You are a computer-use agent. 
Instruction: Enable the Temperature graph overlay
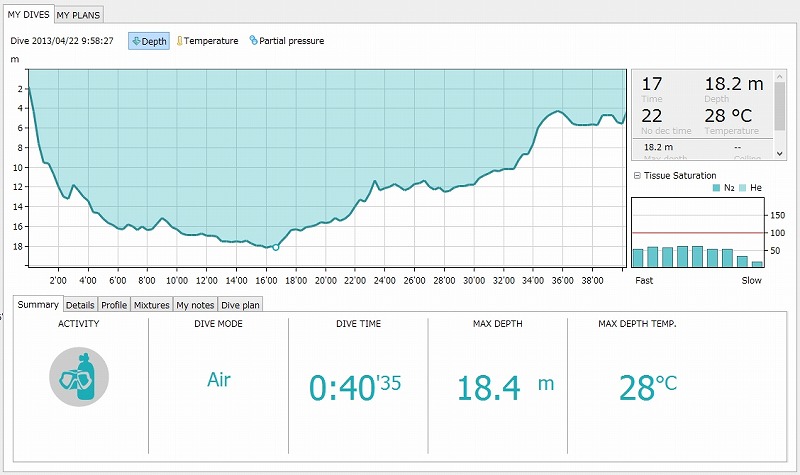coord(212,41)
